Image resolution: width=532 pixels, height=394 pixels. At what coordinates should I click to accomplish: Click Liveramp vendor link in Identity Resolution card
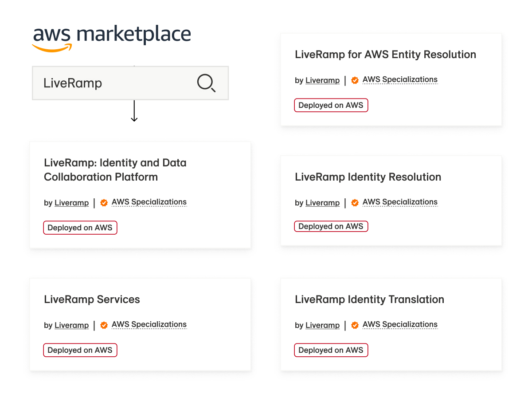click(x=322, y=203)
